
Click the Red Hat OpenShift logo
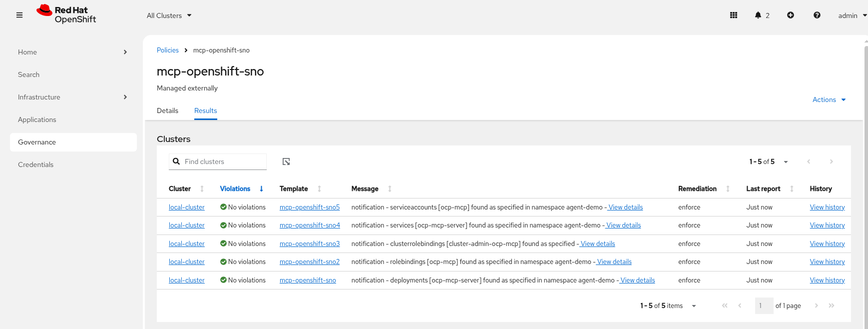tap(66, 14)
